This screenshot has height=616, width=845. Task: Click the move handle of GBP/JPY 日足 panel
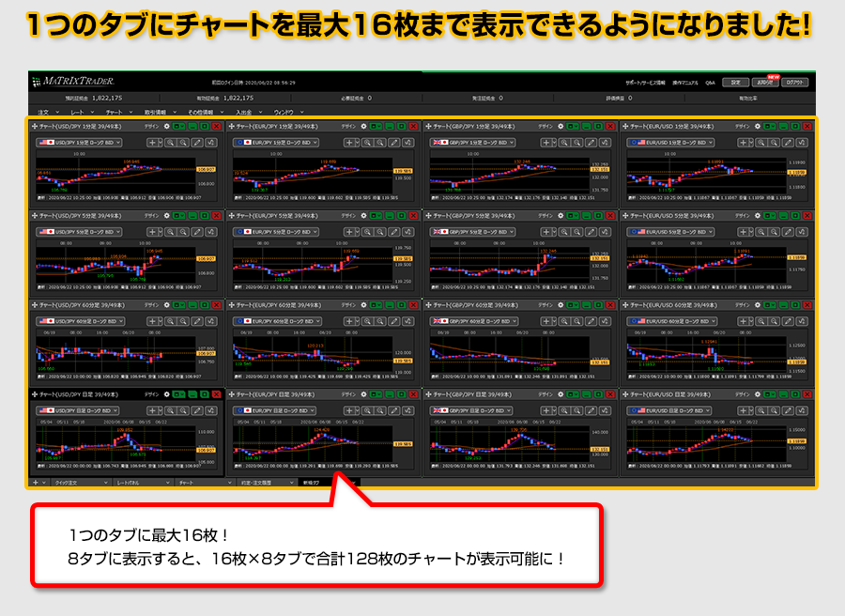(x=428, y=394)
